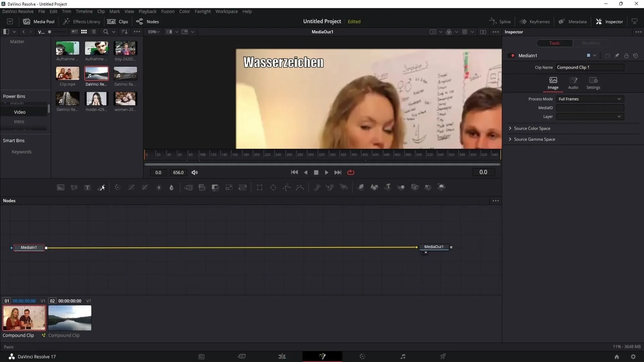
Task: Toggle audio mute in viewer
Action: [x=195, y=172]
